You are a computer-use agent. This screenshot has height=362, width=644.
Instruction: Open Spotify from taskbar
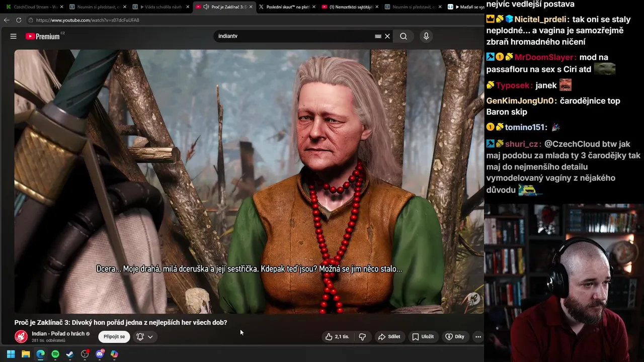pos(55,354)
